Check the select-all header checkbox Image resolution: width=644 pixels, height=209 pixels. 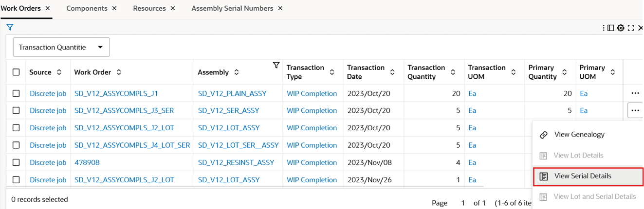tap(16, 72)
